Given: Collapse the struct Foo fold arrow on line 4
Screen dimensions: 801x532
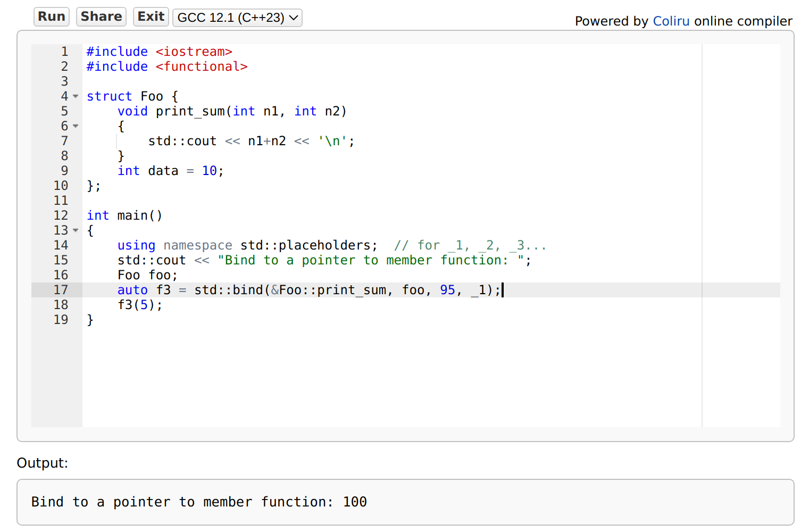Looking at the screenshot, I should click(x=76, y=96).
